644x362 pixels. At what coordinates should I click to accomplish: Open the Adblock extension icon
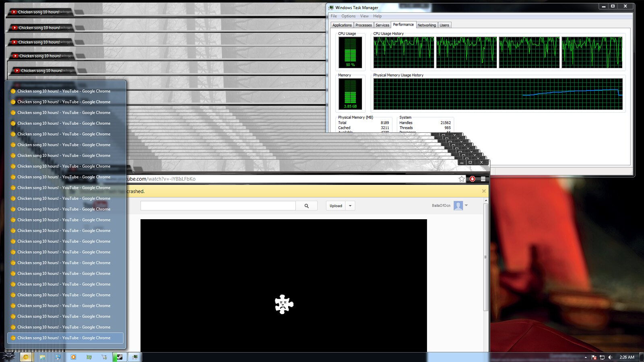click(x=473, y=179)
